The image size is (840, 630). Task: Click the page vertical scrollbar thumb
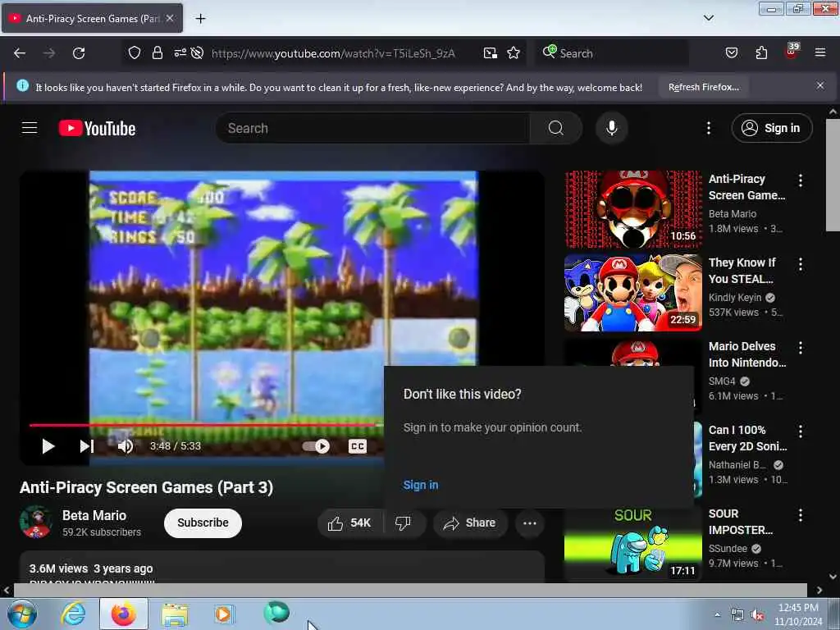(x=833, y=176)
